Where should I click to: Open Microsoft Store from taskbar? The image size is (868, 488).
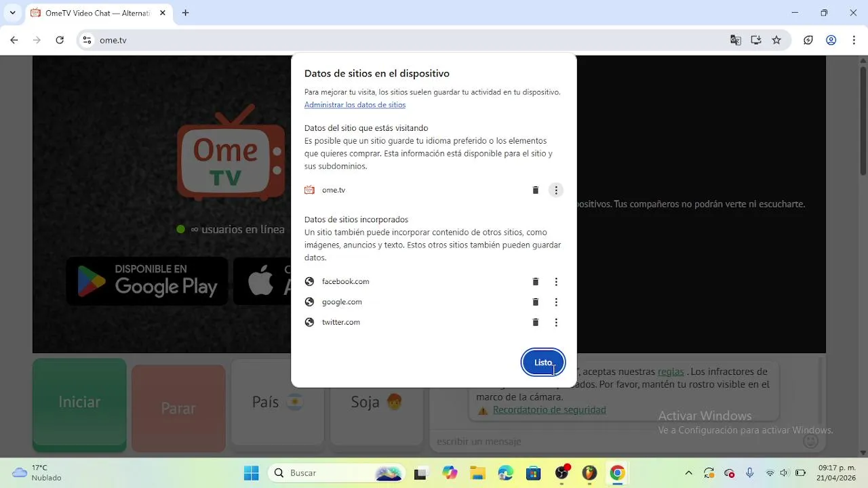[534, 473]
